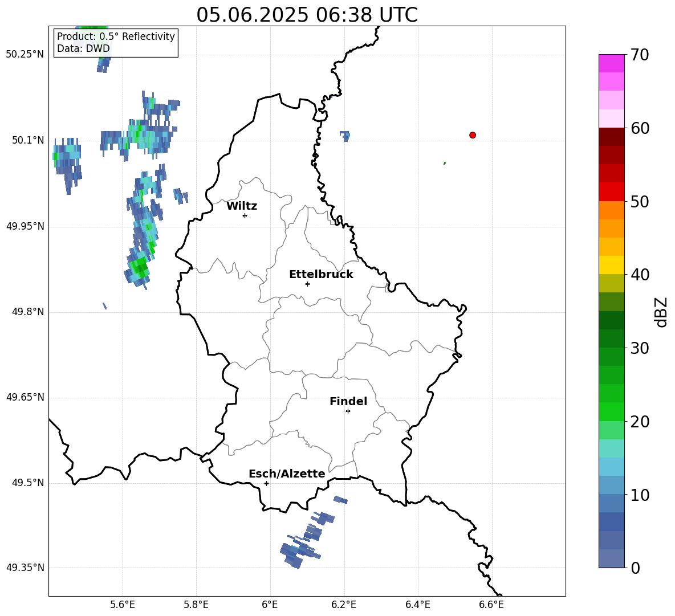675x616 pixels.
Task: Click the bright green radar echo west of Luxembourg
Action: pos(139,267)
